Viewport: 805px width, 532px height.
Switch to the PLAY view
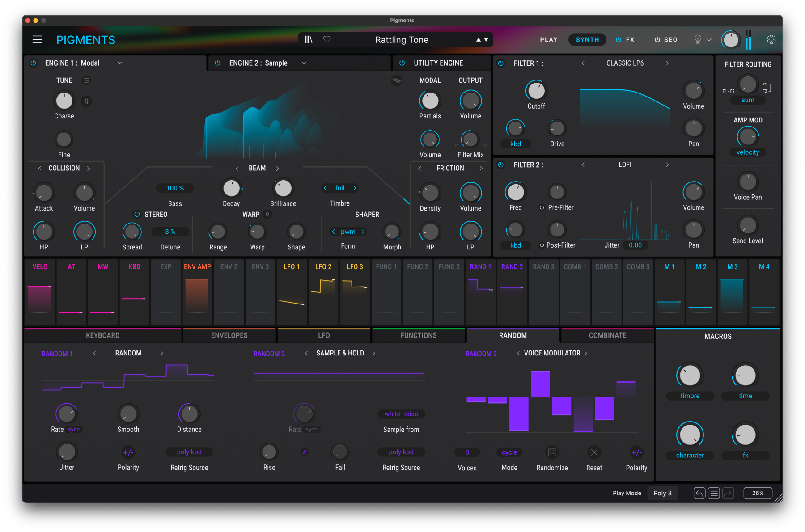coord(548,40)
